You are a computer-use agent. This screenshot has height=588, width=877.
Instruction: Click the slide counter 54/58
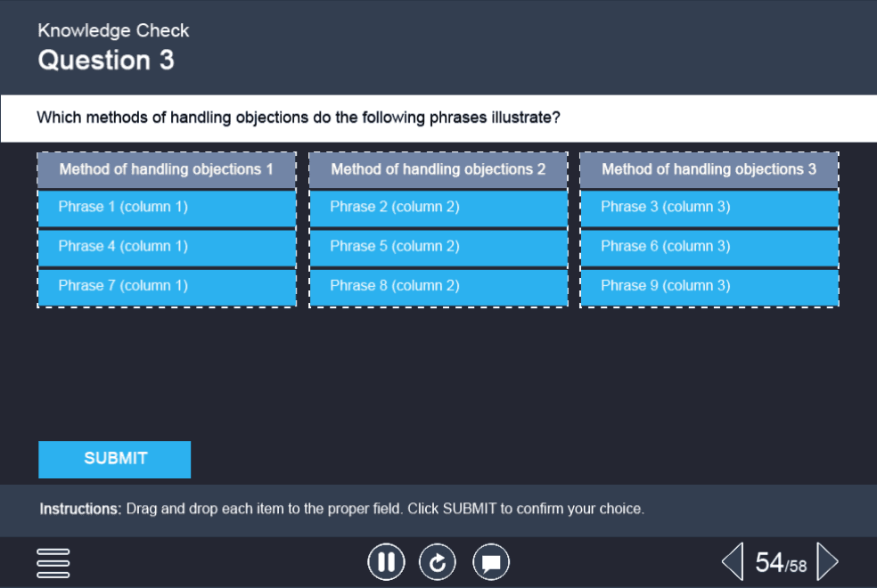(781, 563)
